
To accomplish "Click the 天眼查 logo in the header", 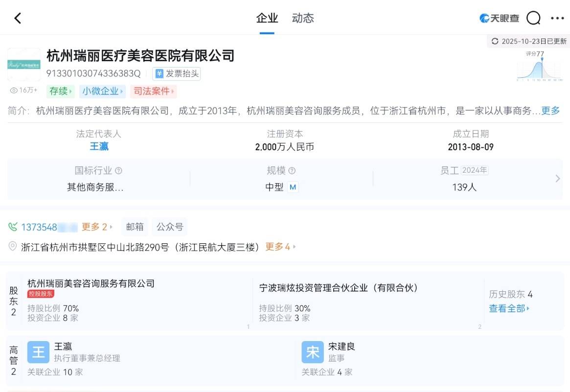I will pyautogui.click(x=499, y=18).
